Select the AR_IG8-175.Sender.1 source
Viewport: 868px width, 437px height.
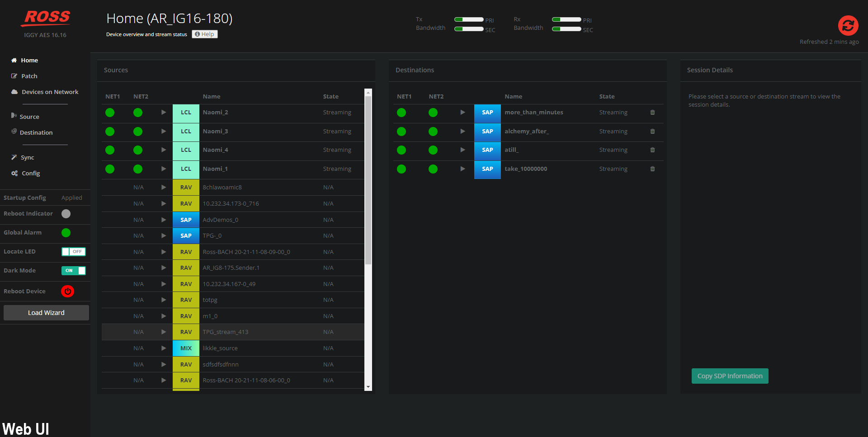[233, 268]
